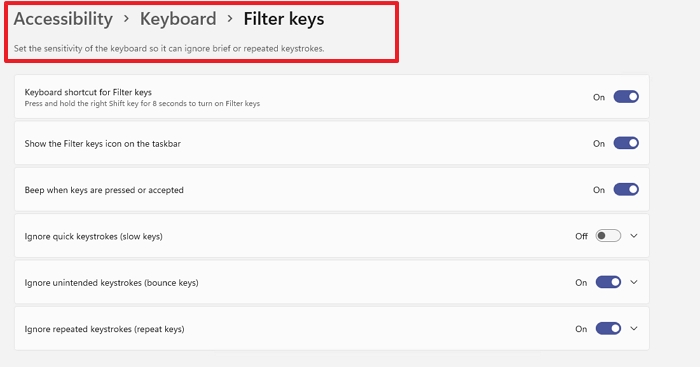
Task: Expand the repeat keys options chevron
Action: coord(634,329)
